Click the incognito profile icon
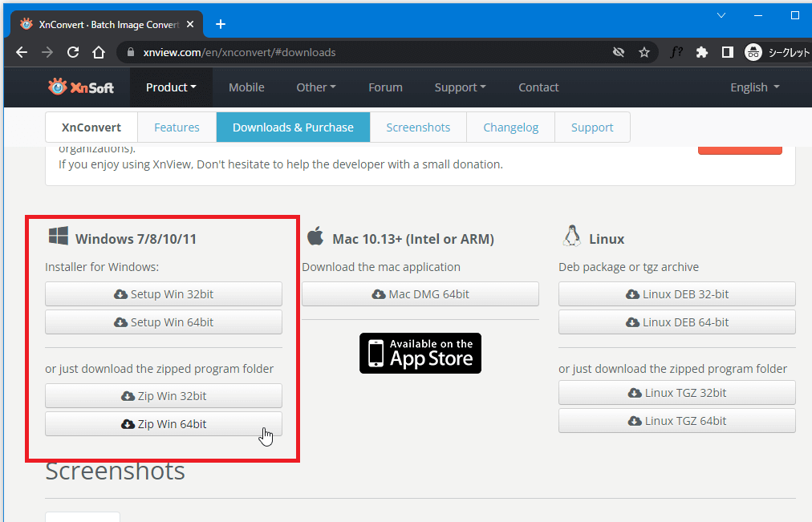Screen dimensions: 812x522 [x=753, y=52]
